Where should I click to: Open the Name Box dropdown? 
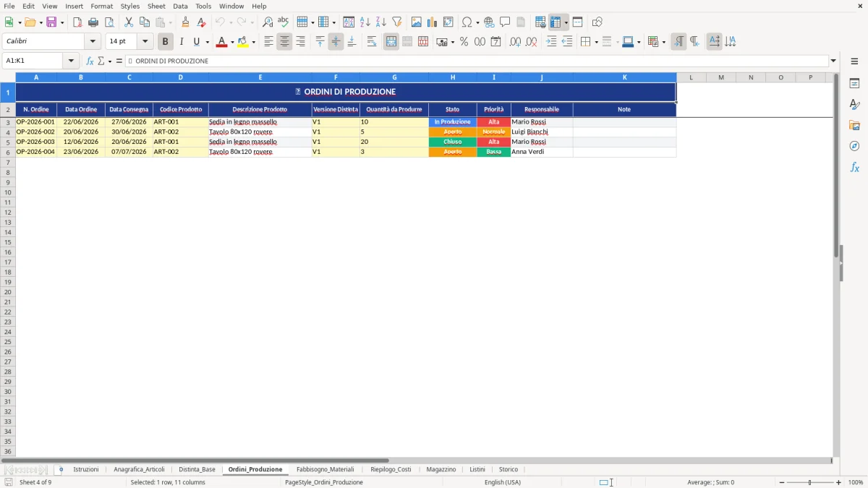point(71,61)
